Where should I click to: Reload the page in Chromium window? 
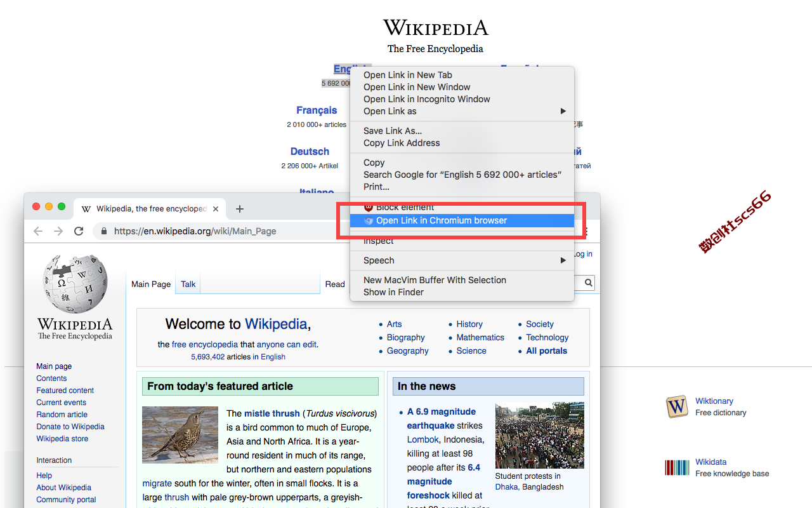[79, 231]
